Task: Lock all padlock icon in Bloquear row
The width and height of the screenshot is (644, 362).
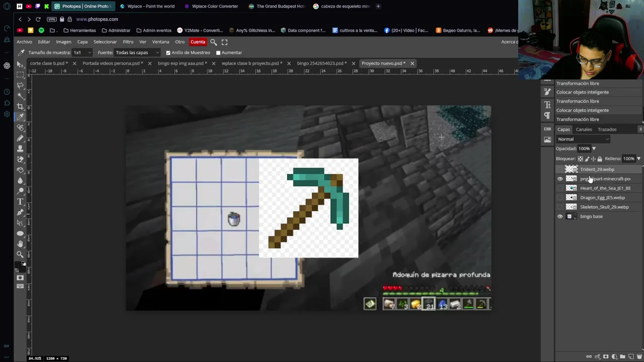Action: click(x=600, y=159)
